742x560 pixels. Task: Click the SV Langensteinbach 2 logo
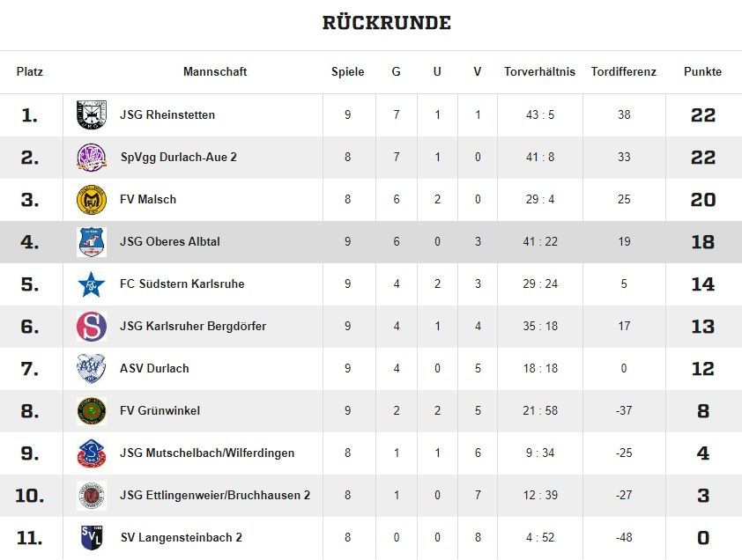click(x=92, y=537)
